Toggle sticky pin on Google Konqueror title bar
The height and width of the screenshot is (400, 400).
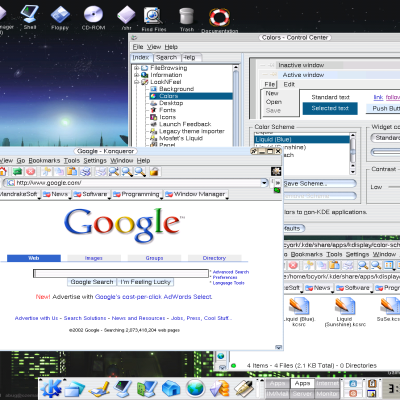click(x=254, y=151)
